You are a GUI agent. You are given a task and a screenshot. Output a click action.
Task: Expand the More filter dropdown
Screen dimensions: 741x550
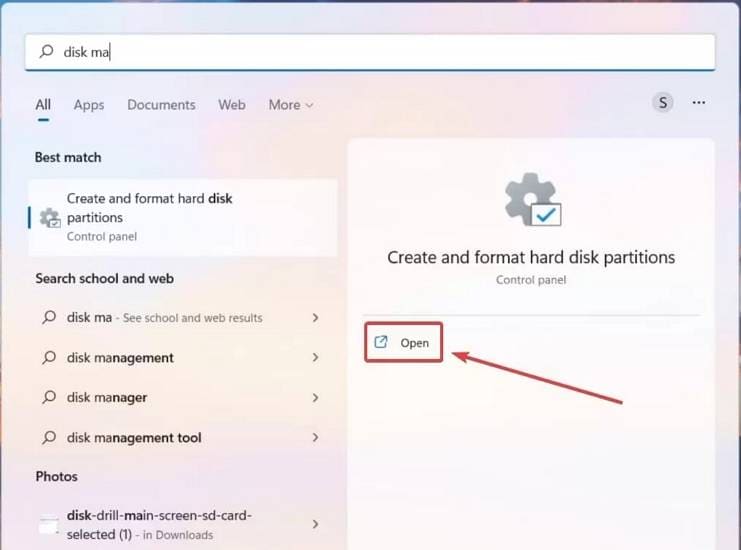click(291, 104)
